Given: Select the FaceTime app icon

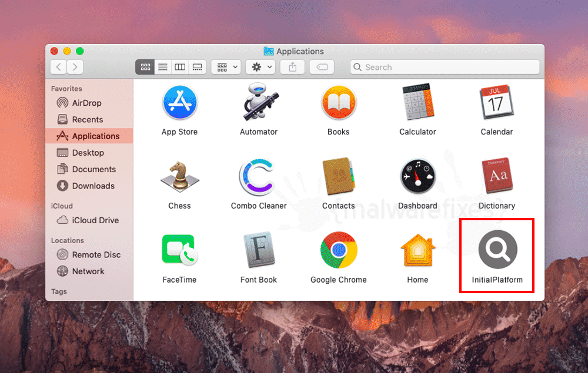Looking at the screenshot, I should (x=179, y=250).
